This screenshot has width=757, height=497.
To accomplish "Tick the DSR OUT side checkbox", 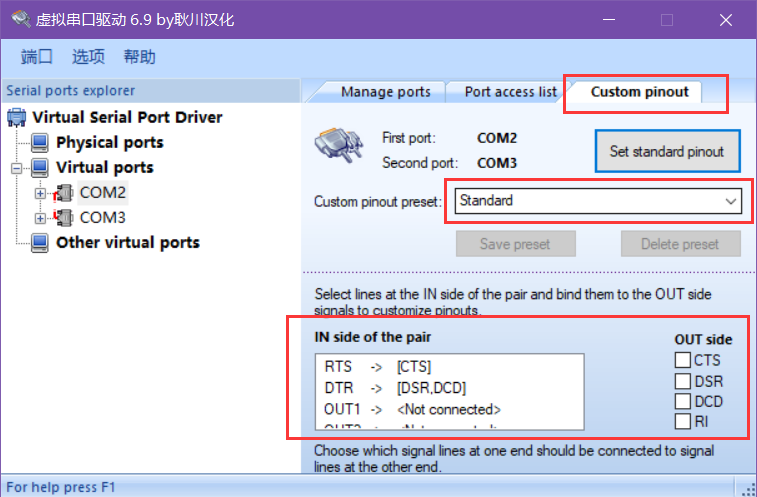I will pyautogui.click(x=682, y=381).
